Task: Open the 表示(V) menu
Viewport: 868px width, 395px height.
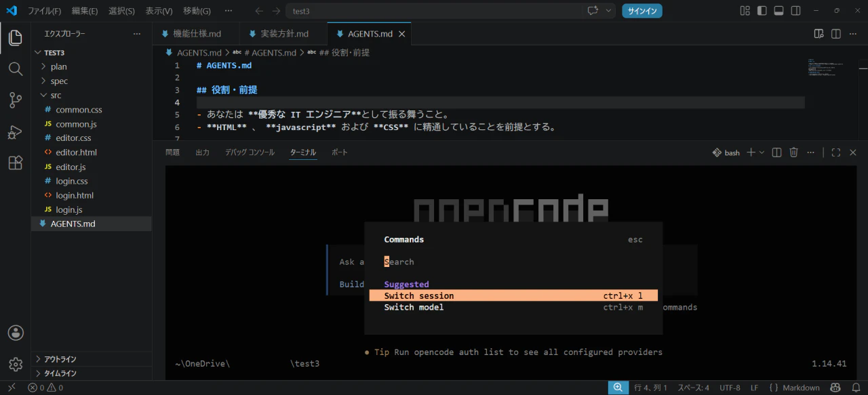Action: pos(159,11)
